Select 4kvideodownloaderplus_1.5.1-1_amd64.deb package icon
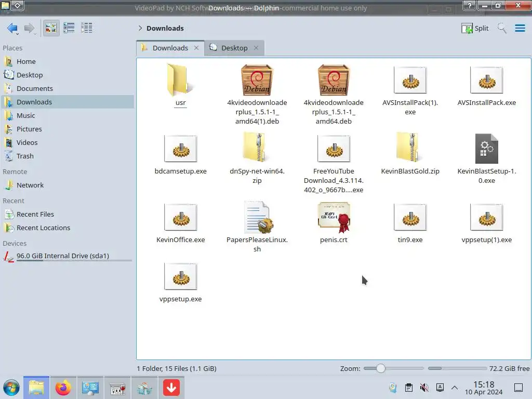The image size is (532, 399). (x=334, y=80)
